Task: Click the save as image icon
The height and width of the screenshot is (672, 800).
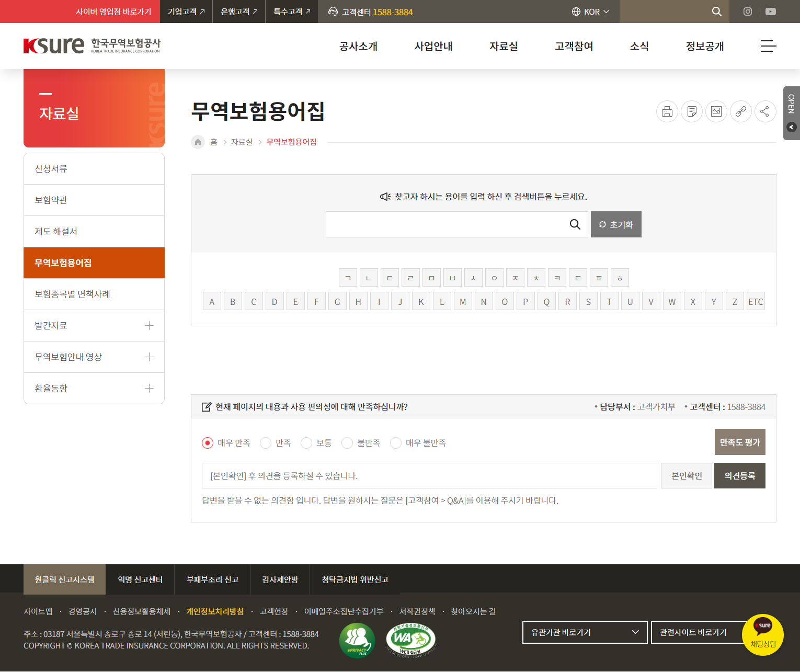Action: coord(716,111)
